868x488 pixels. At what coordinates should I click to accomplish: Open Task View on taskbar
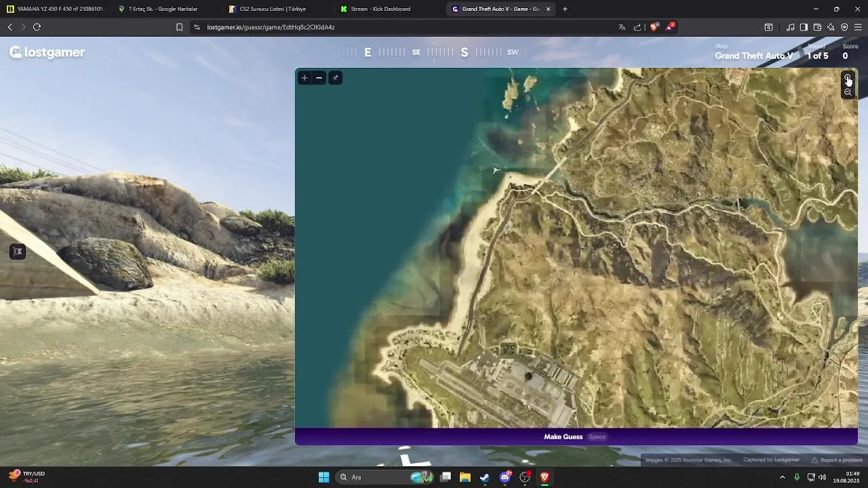446,477
